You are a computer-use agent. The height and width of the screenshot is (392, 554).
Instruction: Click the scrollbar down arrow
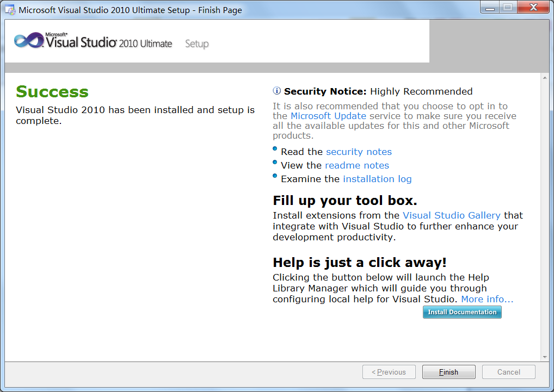545,357
